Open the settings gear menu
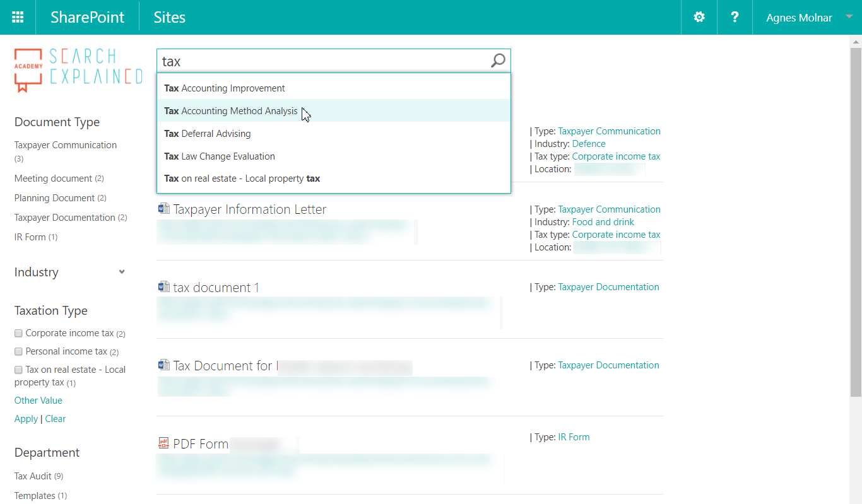Image resolution: width=862 pixels, height=504 pixels. pos(699,17)
